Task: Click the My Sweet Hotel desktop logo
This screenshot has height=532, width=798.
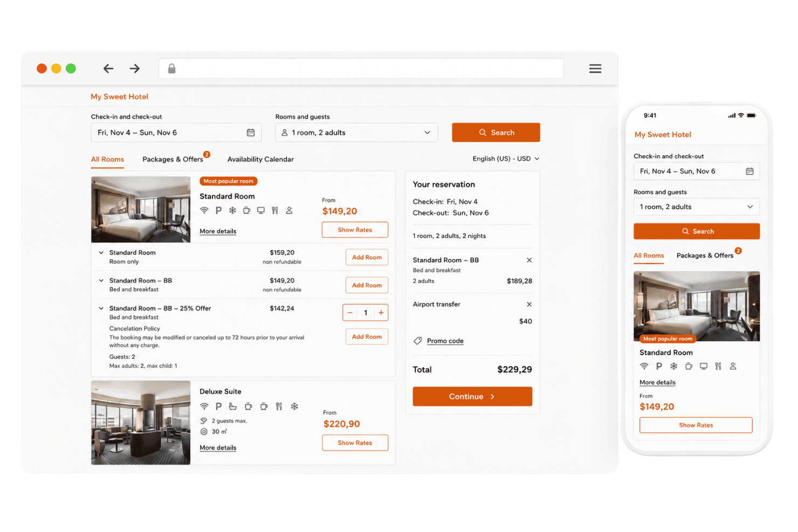Action: click(120, 97)
